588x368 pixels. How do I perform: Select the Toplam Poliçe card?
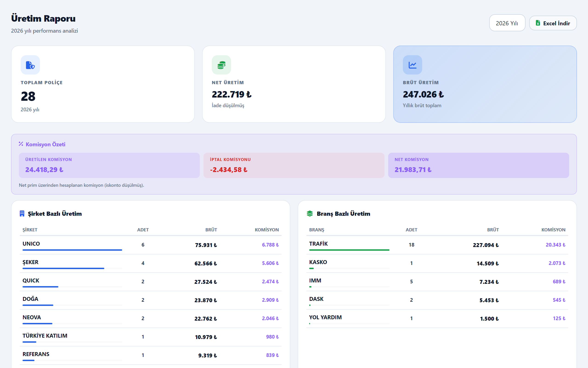[103, 84]
